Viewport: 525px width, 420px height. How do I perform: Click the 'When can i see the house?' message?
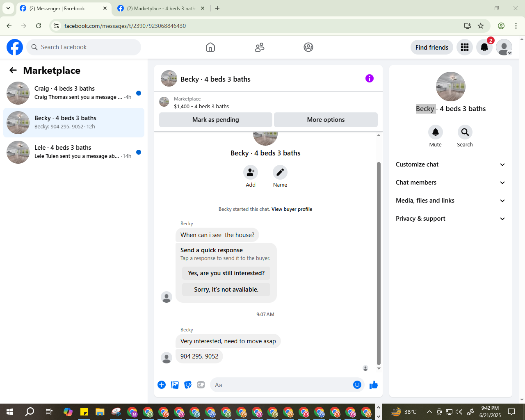pyautogui.click(x=217, y=235)
